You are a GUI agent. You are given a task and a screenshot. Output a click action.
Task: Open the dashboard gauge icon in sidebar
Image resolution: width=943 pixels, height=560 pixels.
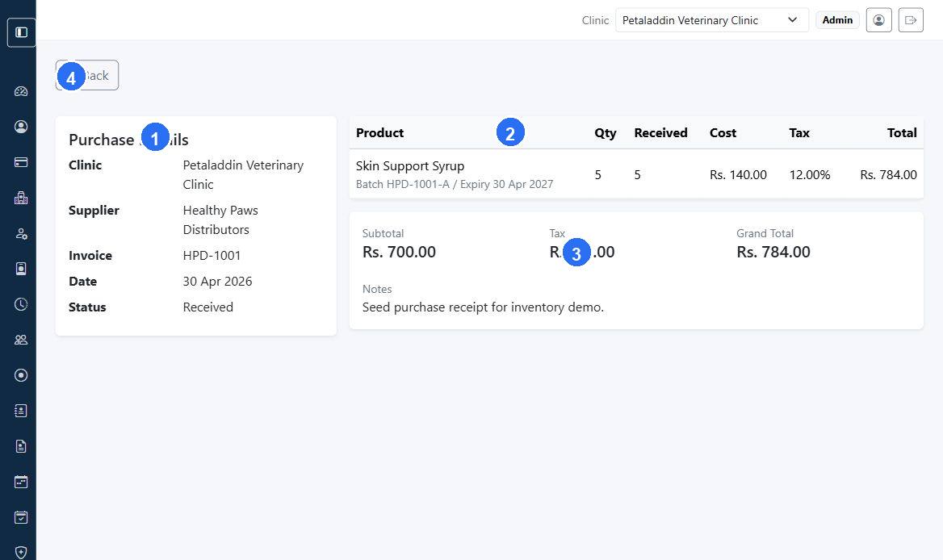click(21, 91)
